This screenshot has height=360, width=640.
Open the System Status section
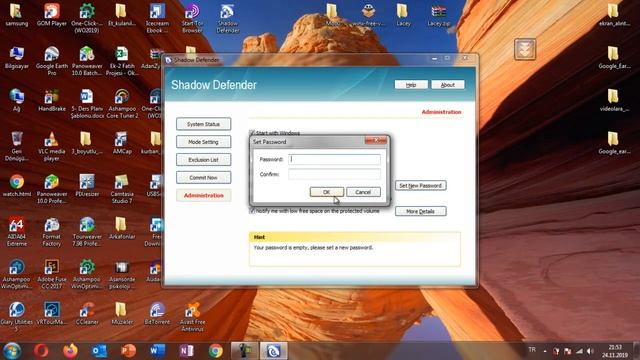pos(203,124)
